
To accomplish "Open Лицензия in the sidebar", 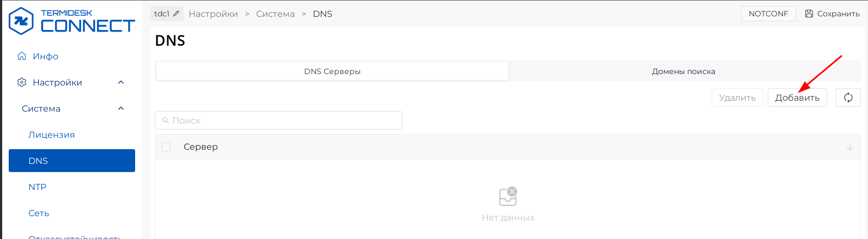I will [52, 134].
